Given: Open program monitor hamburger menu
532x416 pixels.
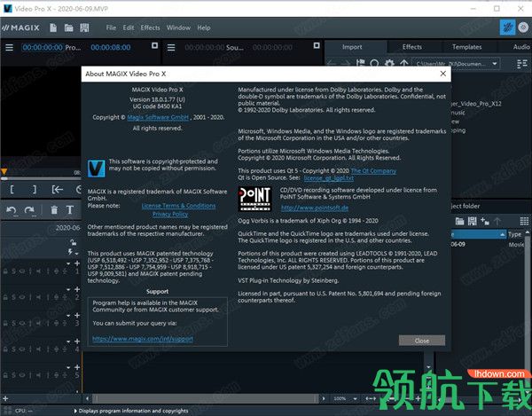Looking at the screenshot, I should pyautogui.click(x=9, y=48).
